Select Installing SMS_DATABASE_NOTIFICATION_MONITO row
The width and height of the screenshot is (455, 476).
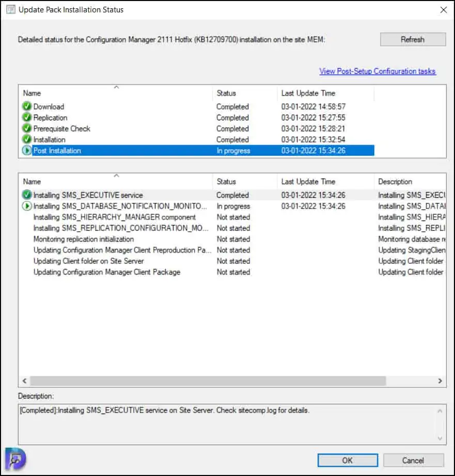coord(233,206)
